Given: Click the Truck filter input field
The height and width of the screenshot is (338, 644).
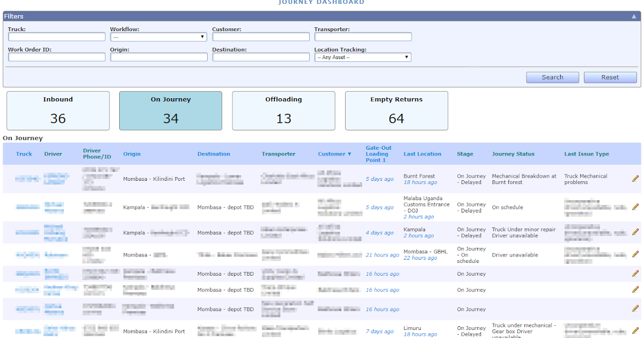Looking at the screenshot, I should point(56,36).
